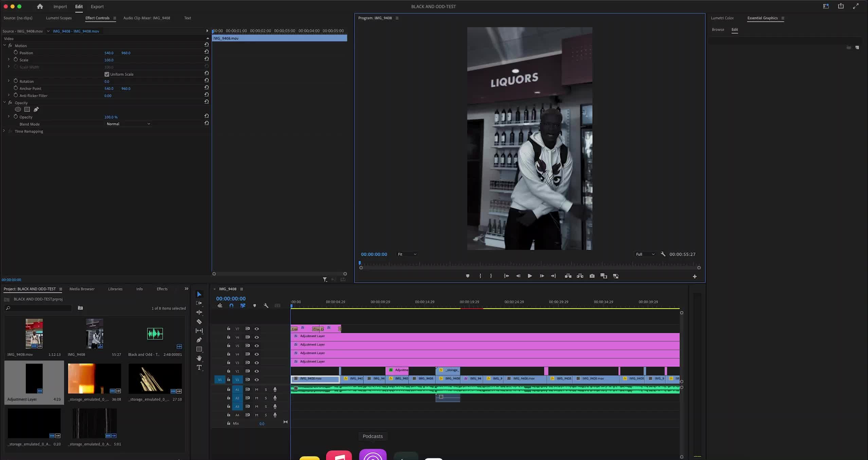Click the Browse tab in Essential Graphics
Screen dimensions: 868x460
click(718, 30)
